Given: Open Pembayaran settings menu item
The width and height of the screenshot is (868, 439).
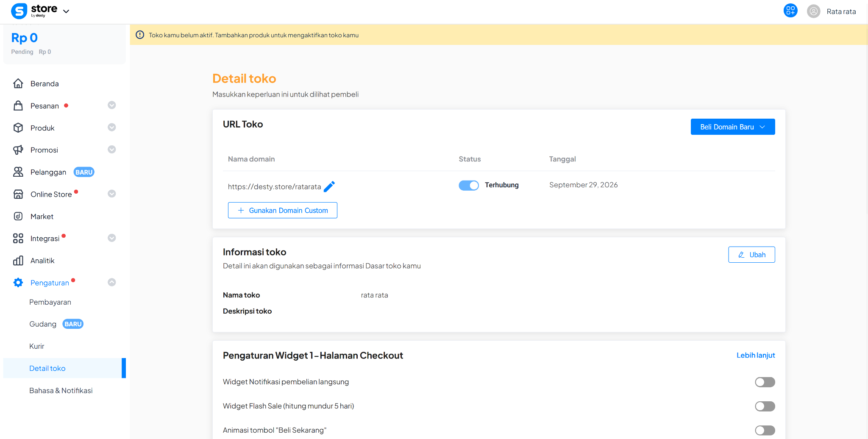Looking at the screenshot, I should [x=50, y=302].
